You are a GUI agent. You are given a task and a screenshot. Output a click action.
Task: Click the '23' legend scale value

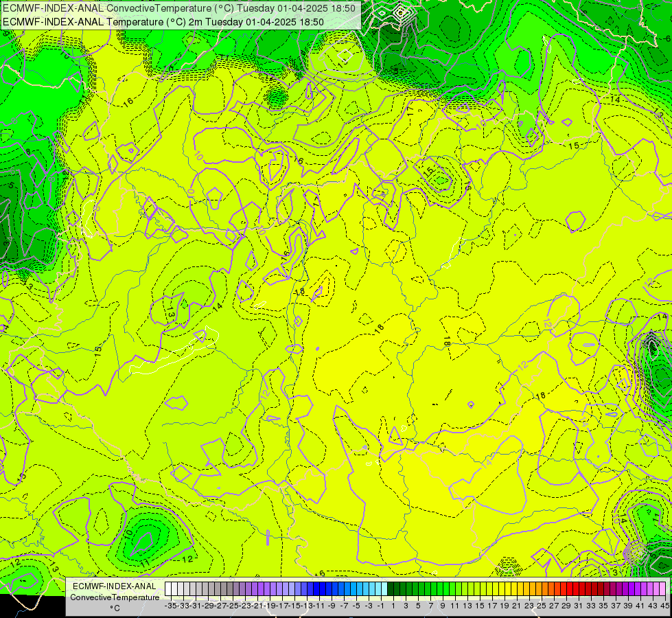[530, 606]
